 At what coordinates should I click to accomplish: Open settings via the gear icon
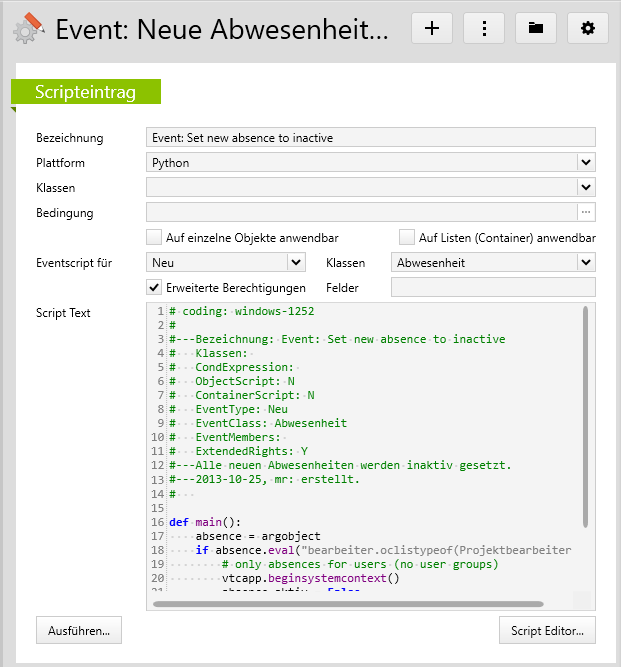coord(588,28)
